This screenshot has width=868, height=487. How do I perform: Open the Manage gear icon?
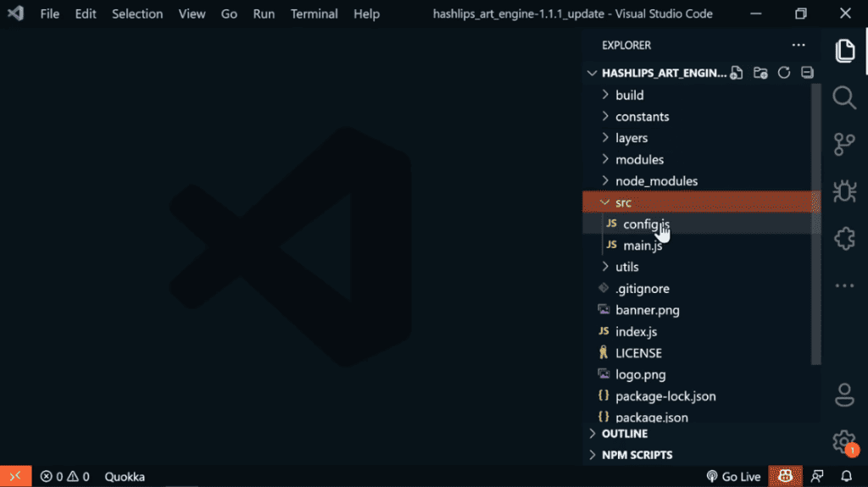tap(845, 442)
